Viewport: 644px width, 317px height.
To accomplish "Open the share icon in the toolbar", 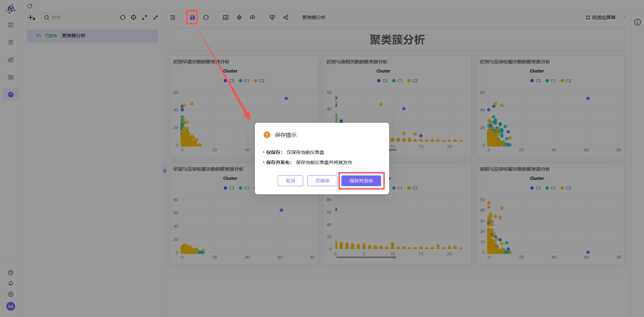I will pos(286,17).
